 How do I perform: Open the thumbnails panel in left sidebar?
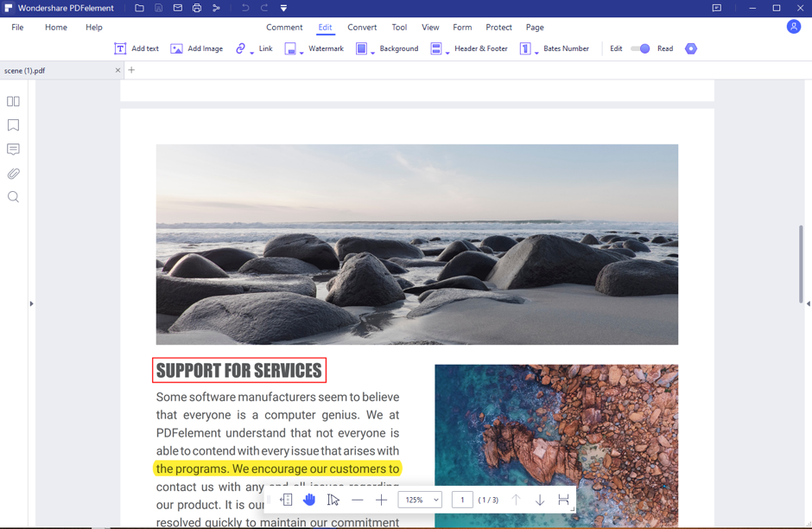13,102
